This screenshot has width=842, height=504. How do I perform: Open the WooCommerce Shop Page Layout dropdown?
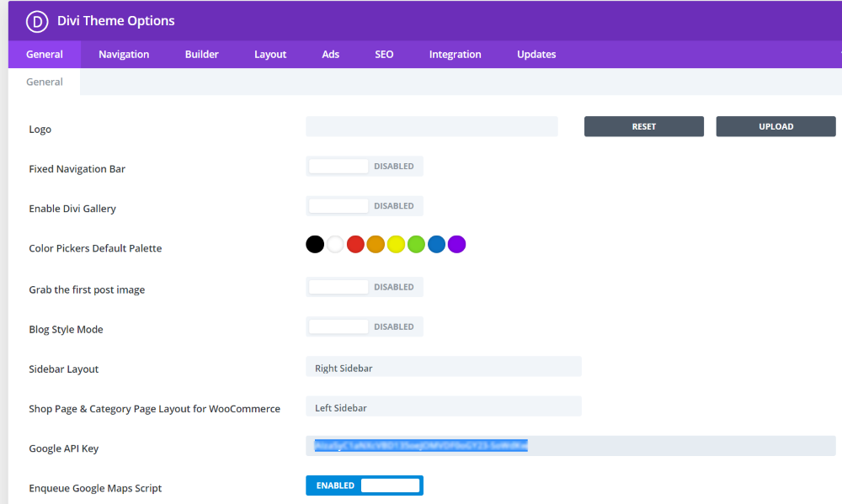click(444, 406)
